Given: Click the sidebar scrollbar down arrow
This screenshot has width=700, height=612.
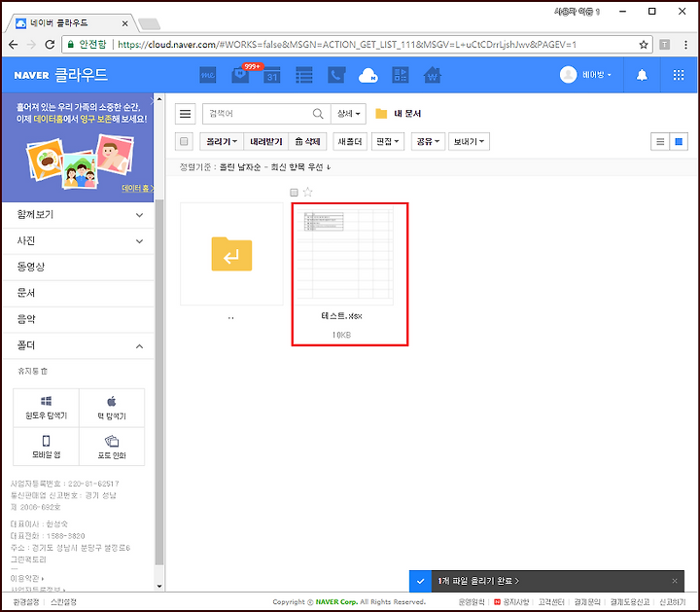Looking at the screenshot, I should 159,586.
